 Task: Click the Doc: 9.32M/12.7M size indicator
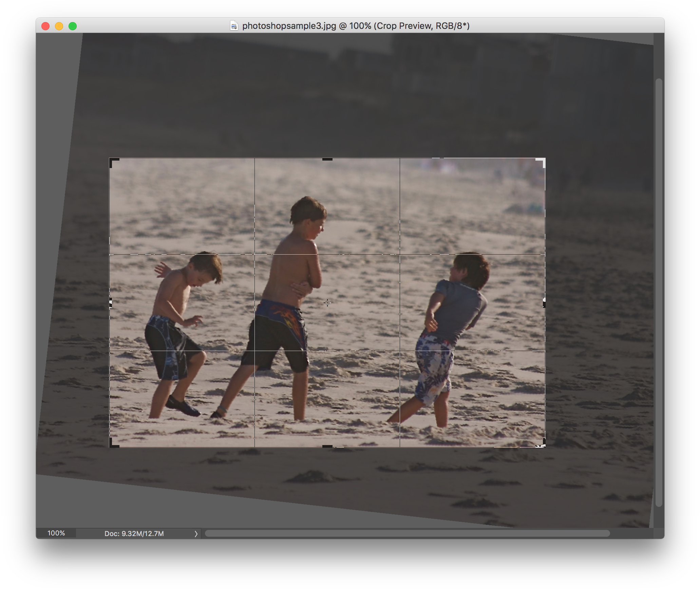[x=133, y=534]
